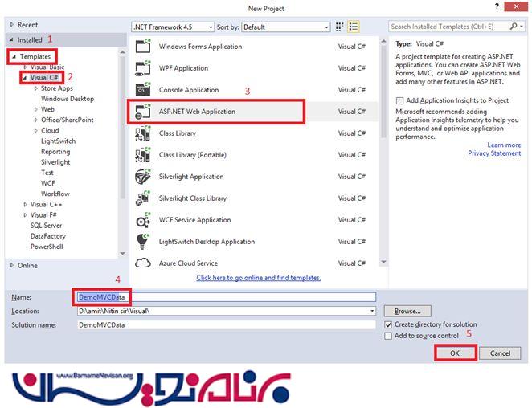Click the Cancel button

[x=500, y=353]
